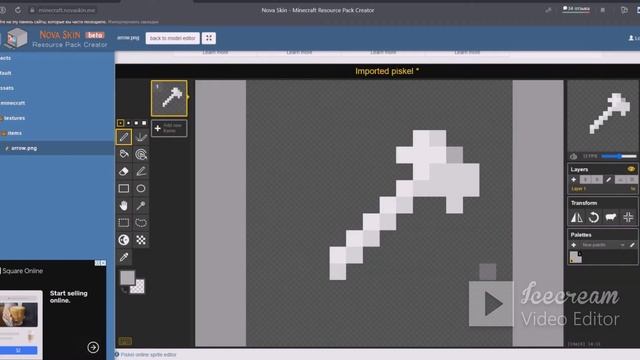Choose the smallest pen size

[x=120, y=123]
